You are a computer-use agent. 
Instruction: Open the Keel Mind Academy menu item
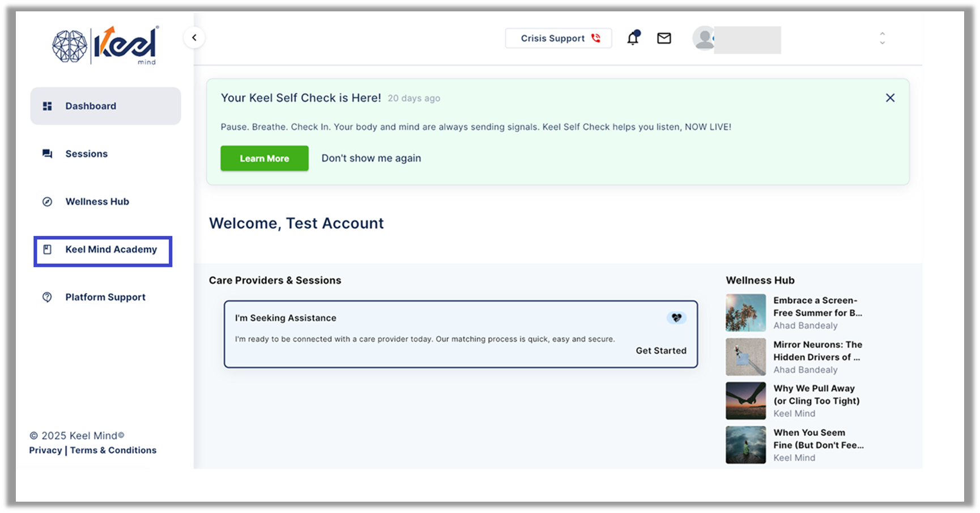(x=111, y=249)
